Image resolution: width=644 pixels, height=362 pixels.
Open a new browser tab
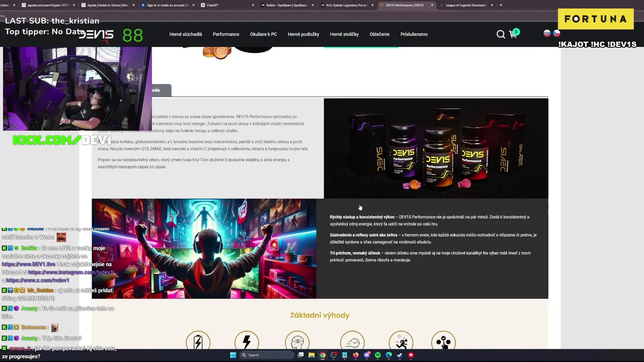coord(501,5)
